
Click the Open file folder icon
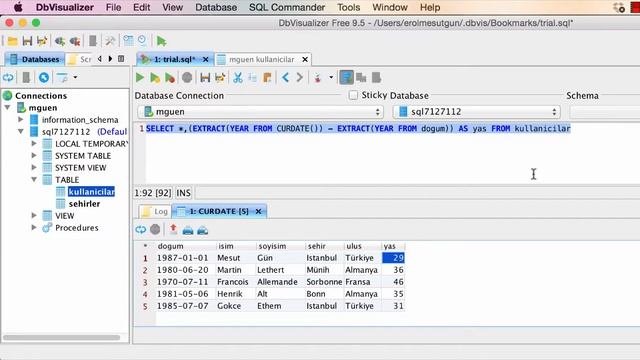[x=12, y=41]
